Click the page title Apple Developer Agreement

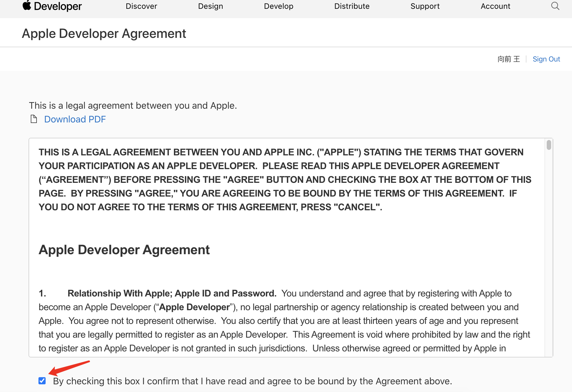pyautogui.click(x=104, y=33)
